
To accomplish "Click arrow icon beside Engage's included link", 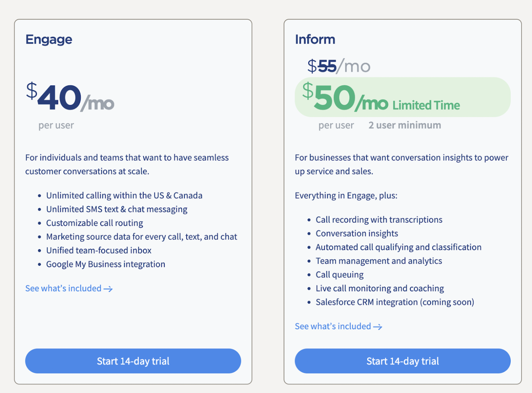I will pos(108,289).
